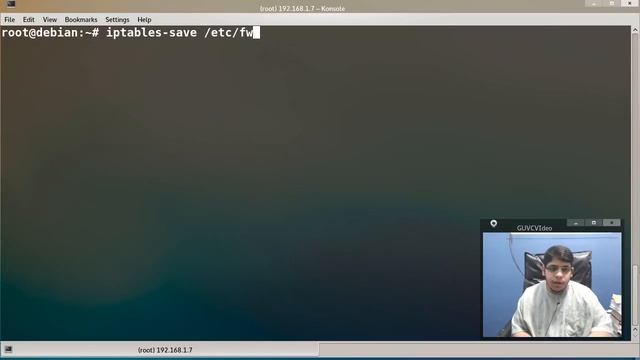Click the GUVCVideo webcam icon

tap(493, 224)
